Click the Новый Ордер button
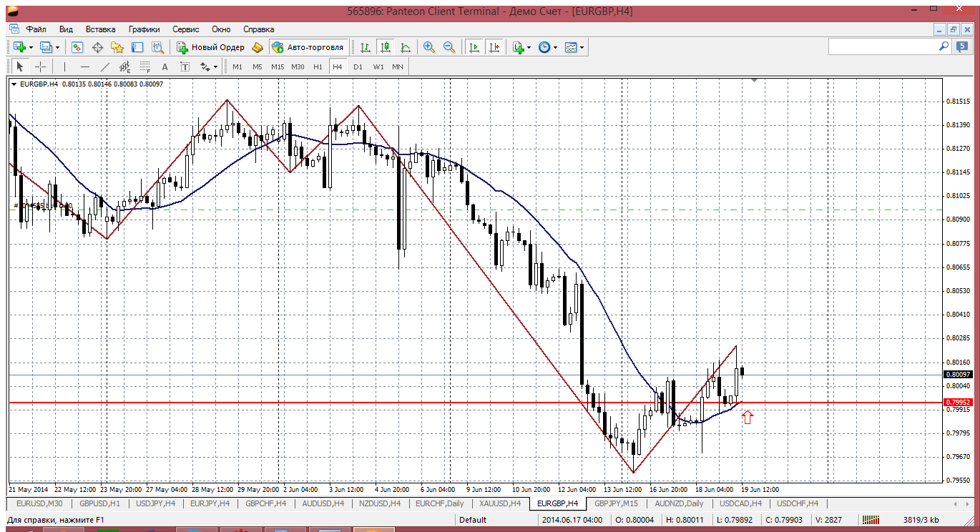The height and width of the screenshot is (532, 980). point(210,47)
